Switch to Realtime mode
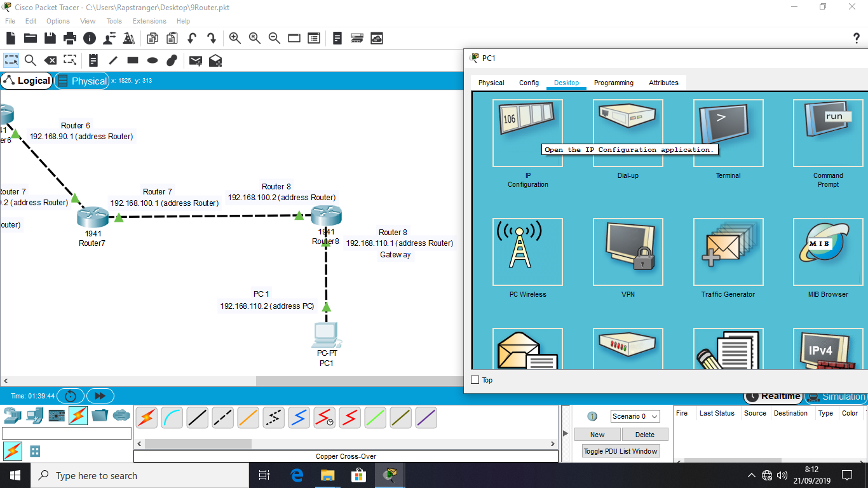The width and height of the screenshot is (868, 488). coord(773,396)
